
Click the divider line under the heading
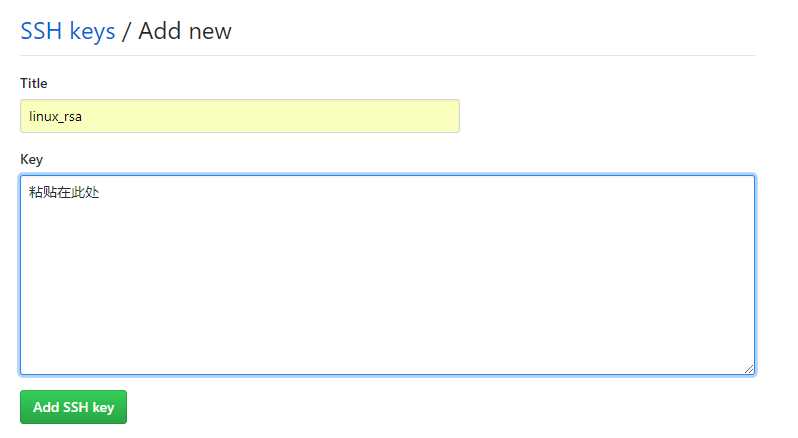[x=387, y=55]
